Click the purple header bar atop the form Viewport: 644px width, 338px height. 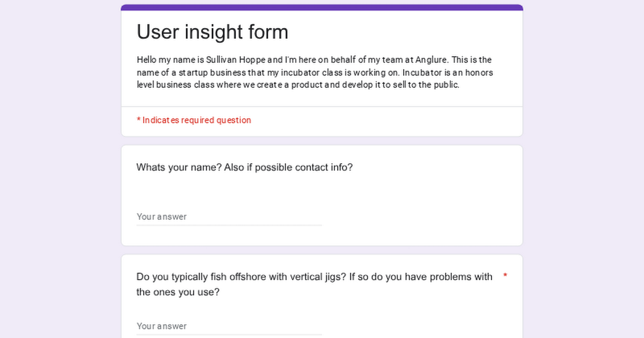point(322,8)
